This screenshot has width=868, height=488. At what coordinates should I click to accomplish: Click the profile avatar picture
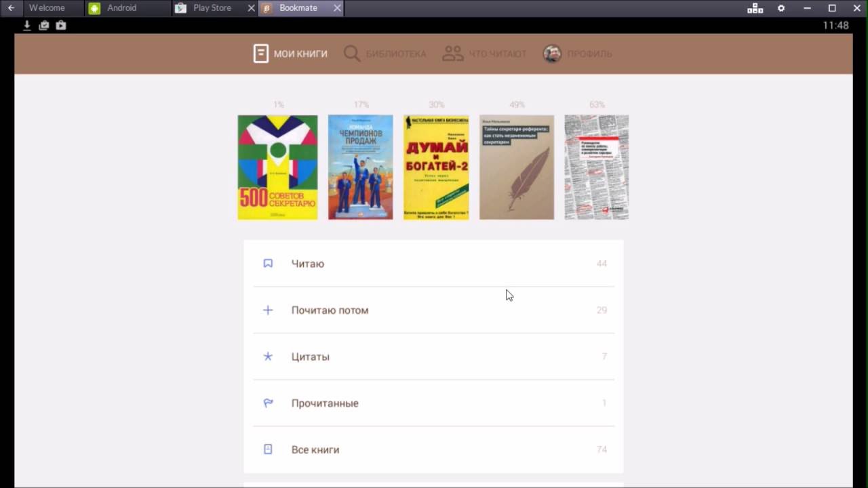coord(552,54)
